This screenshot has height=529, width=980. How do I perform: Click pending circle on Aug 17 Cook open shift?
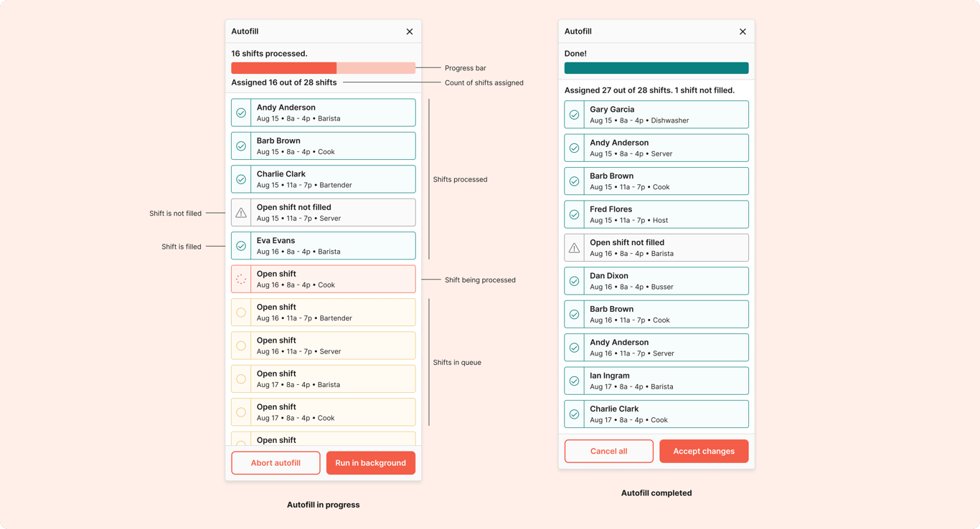point(241,412)
